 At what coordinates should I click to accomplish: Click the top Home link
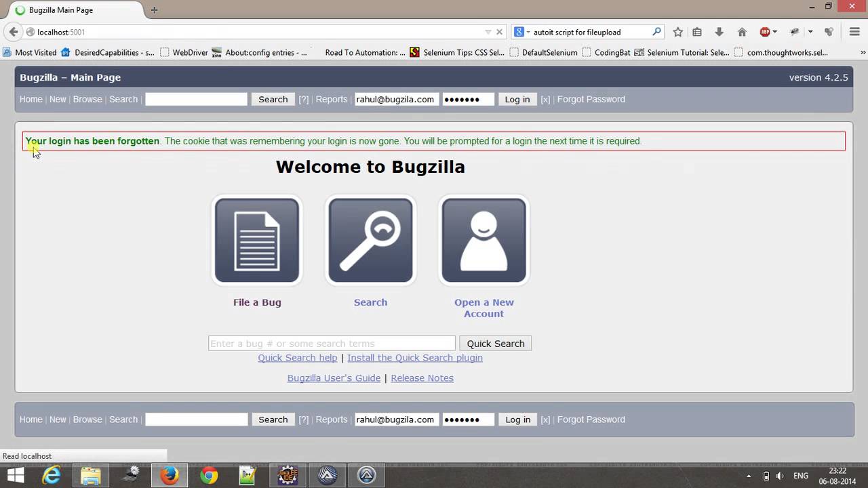31,99
